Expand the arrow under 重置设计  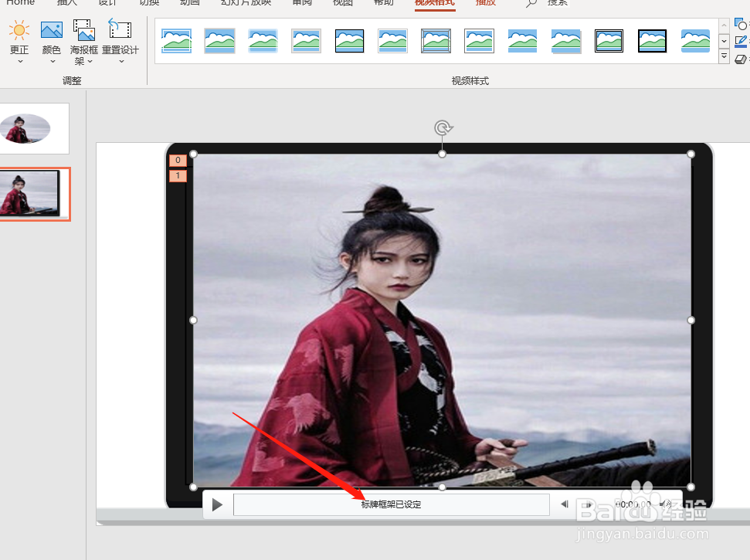(x=121, y=62)
